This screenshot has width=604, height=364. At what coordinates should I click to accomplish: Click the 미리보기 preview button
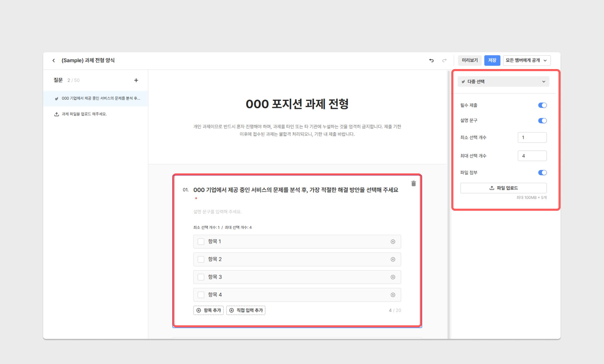(x=470, y=60)
